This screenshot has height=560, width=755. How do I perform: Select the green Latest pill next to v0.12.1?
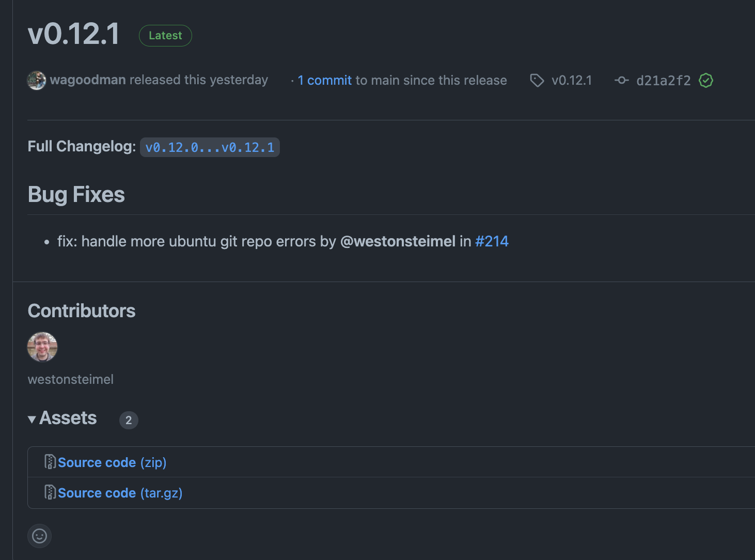point(165,35)
